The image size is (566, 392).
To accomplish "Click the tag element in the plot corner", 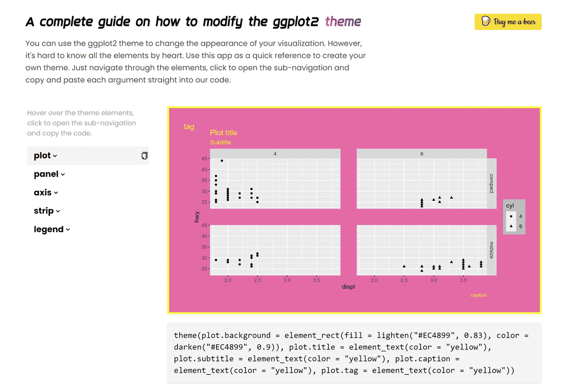I will pyautogui.click(x=188, y=126).
